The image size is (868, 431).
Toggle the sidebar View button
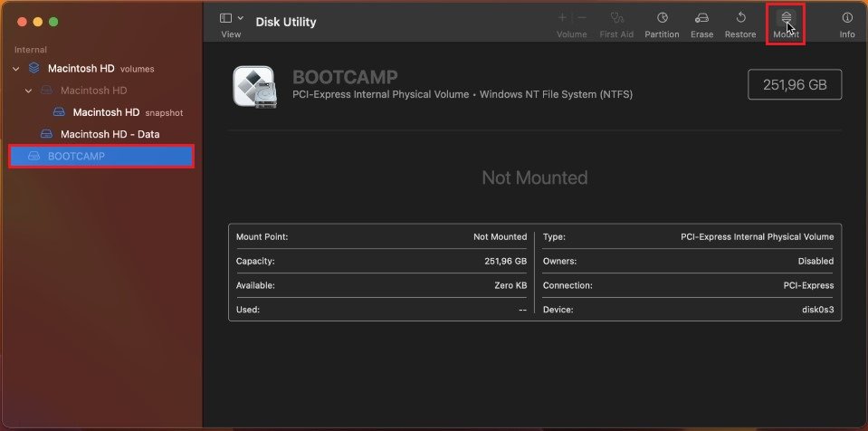pyautogui.click(x=226, y=18)
